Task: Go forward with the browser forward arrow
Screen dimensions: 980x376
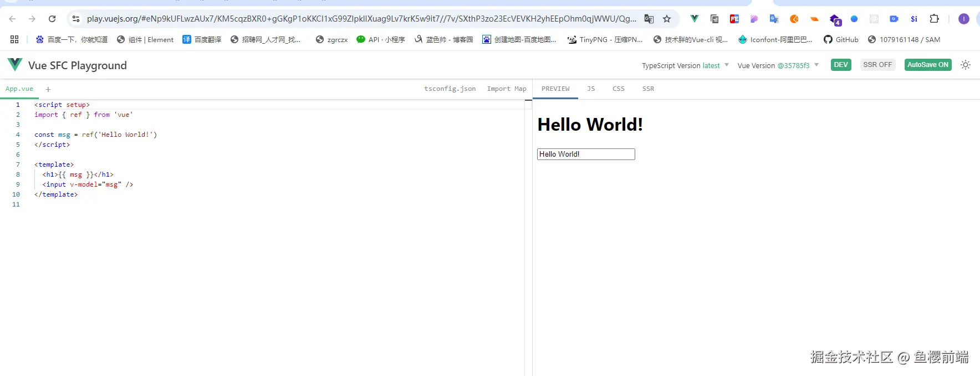Action: point(32,19)
